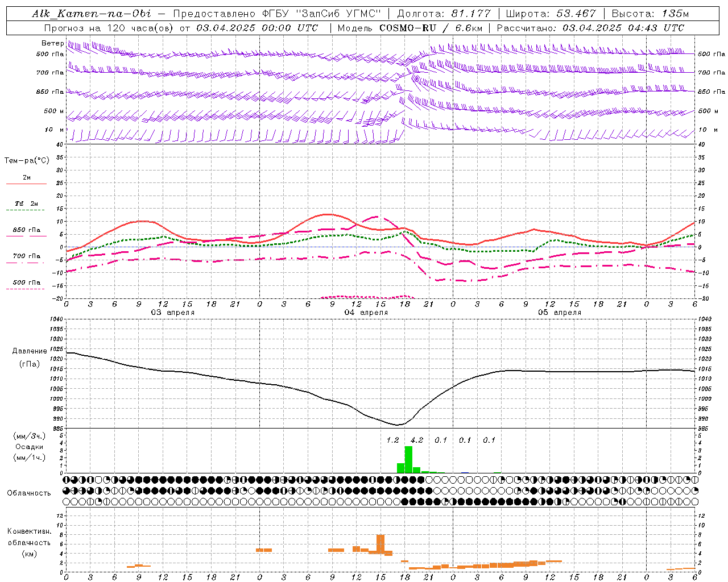
Task: Click the 'Рассчитано: 03.04.2025 04:43 UTC' timestamp
Action: [590, 28]
